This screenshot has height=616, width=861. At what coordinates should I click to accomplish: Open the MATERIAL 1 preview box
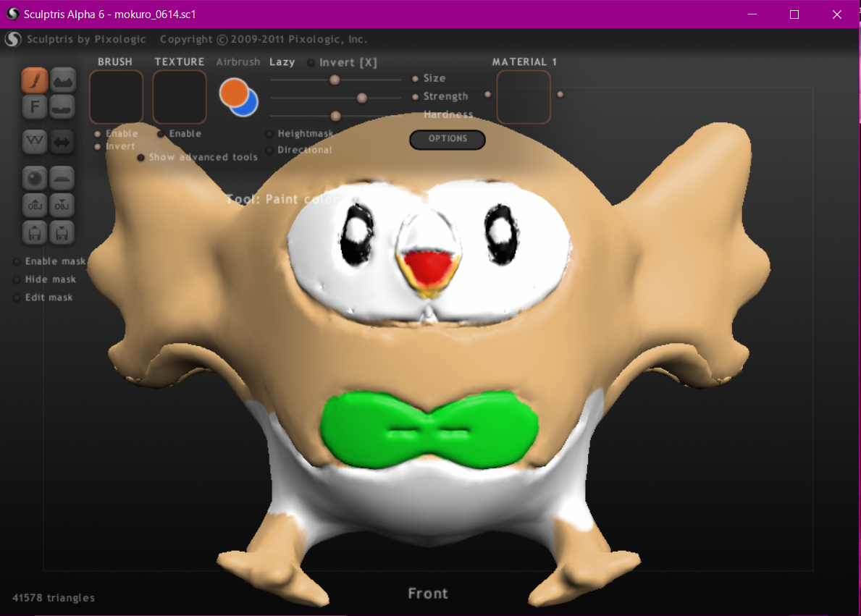pos(524,97)
